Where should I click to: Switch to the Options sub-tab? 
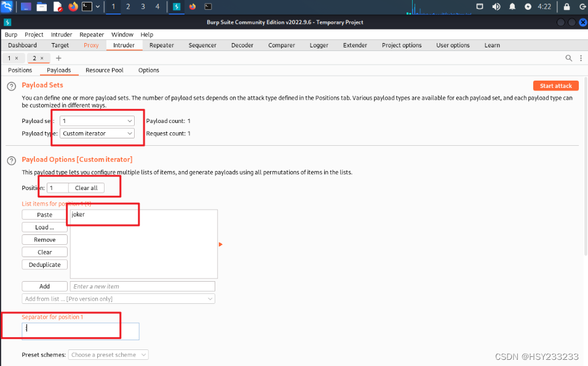tap(148, 70)
